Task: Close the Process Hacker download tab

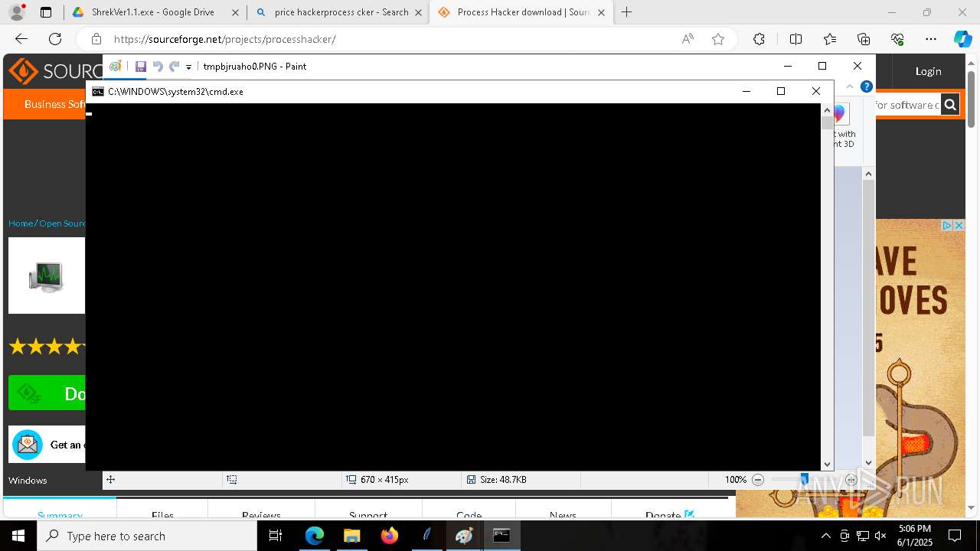Action: [x=601, y=12]
